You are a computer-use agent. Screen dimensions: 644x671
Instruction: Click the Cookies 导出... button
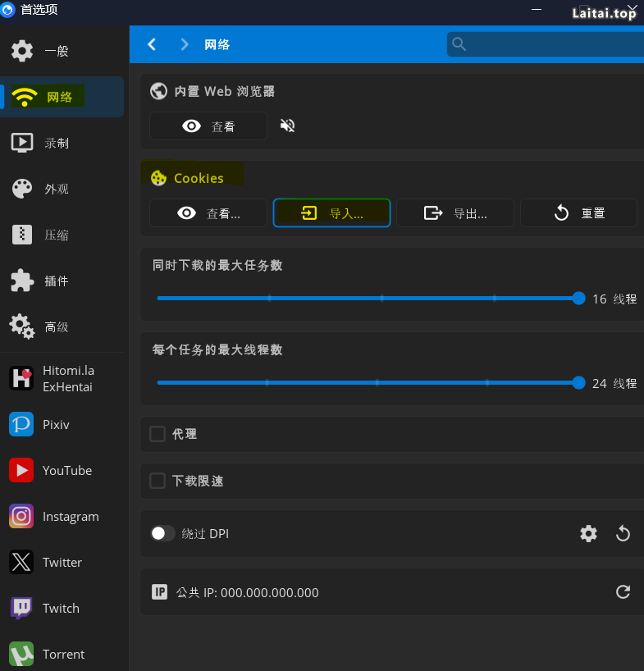[455, 213]
